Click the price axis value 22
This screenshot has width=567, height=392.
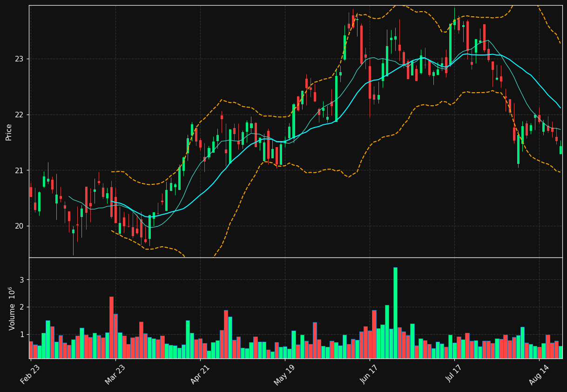point(20,115)
